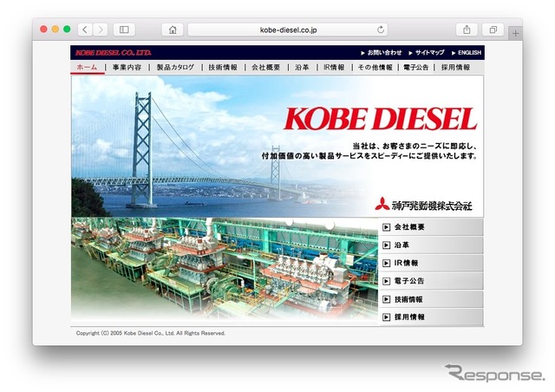Click the 採用情報 side panel button

point(431,317)
